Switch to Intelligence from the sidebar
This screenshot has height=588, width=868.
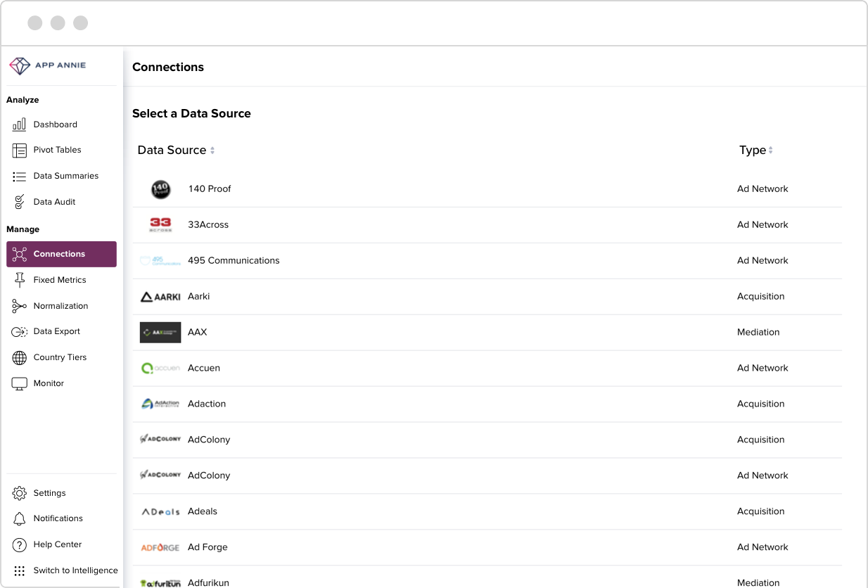pyautogui.click(x=75, y=570)
